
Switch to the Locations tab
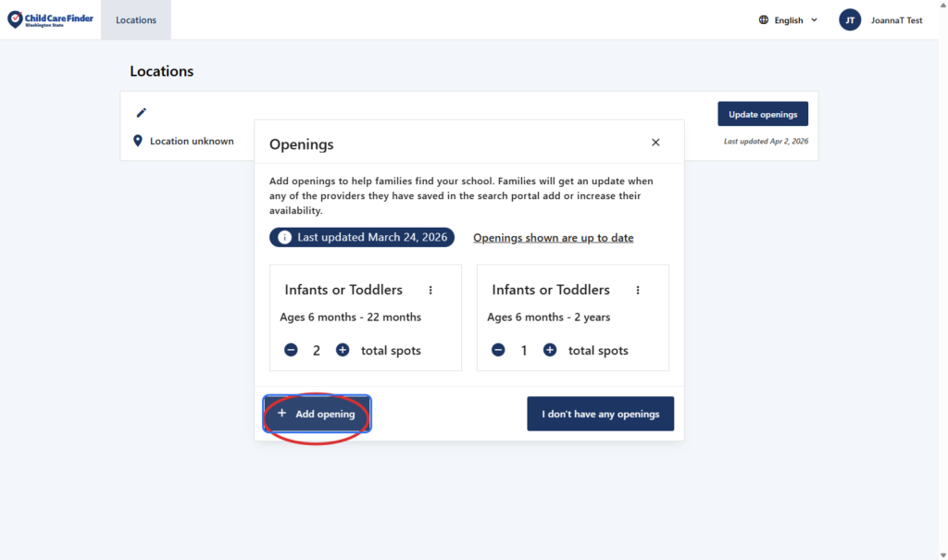(x=136, y=20)
